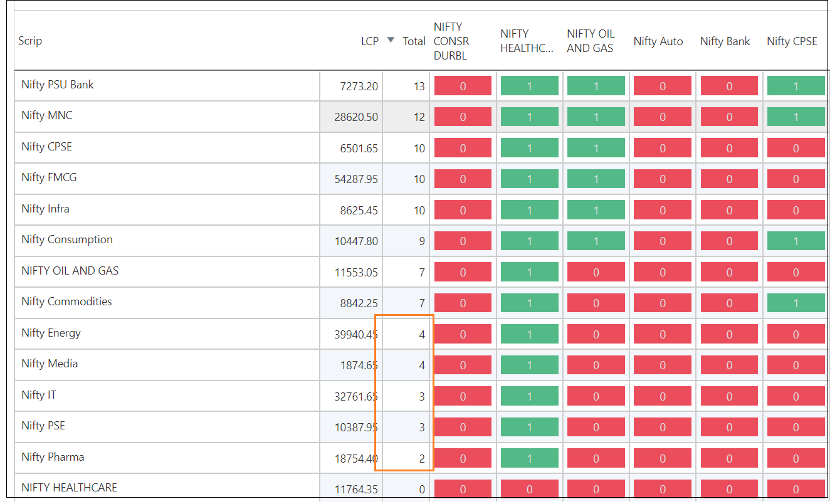Click Total value 12 for Nifty MNC
This screenshot has width=830, height=504.
(x=419, y=117)
